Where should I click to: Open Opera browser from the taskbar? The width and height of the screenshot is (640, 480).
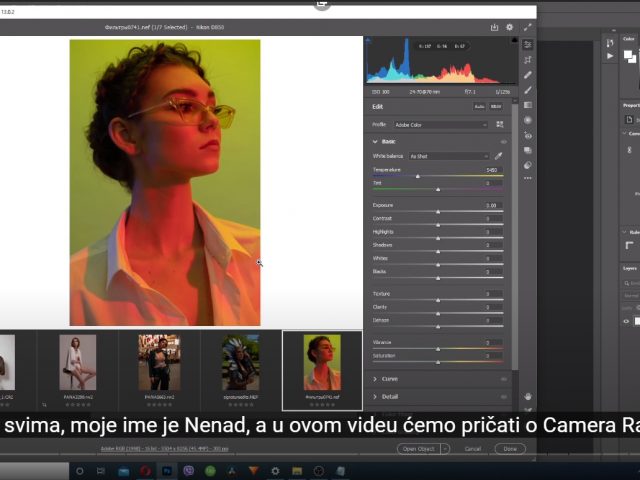[x=145, y=471]
